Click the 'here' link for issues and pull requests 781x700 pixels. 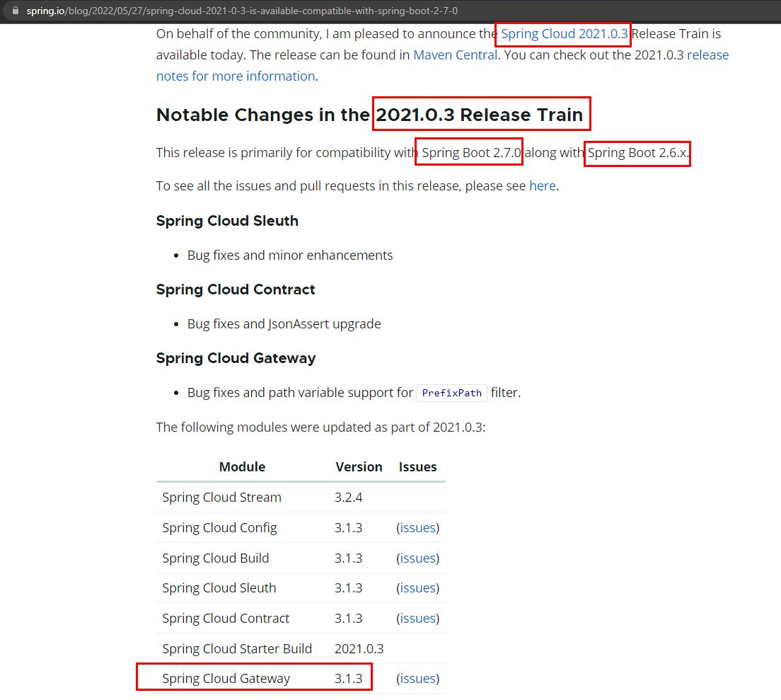(543, 186)
